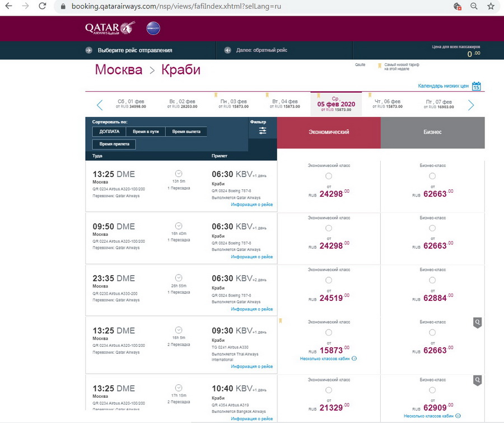Viewport: 504px width, 423px height.
Task: Select business fare 62884 radio button
Action: (432, 280)
